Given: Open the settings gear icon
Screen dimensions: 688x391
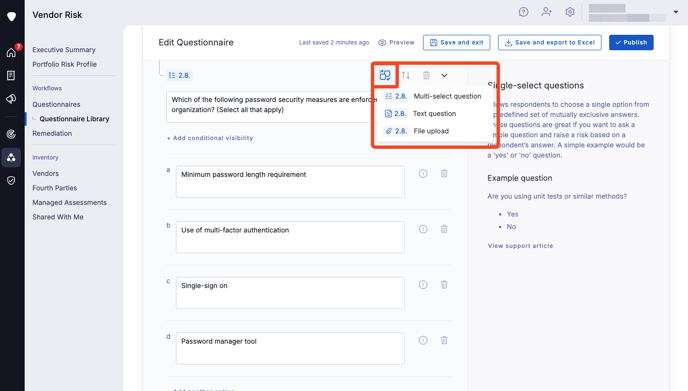Looking at the screenshot, I should pos(570,12).
